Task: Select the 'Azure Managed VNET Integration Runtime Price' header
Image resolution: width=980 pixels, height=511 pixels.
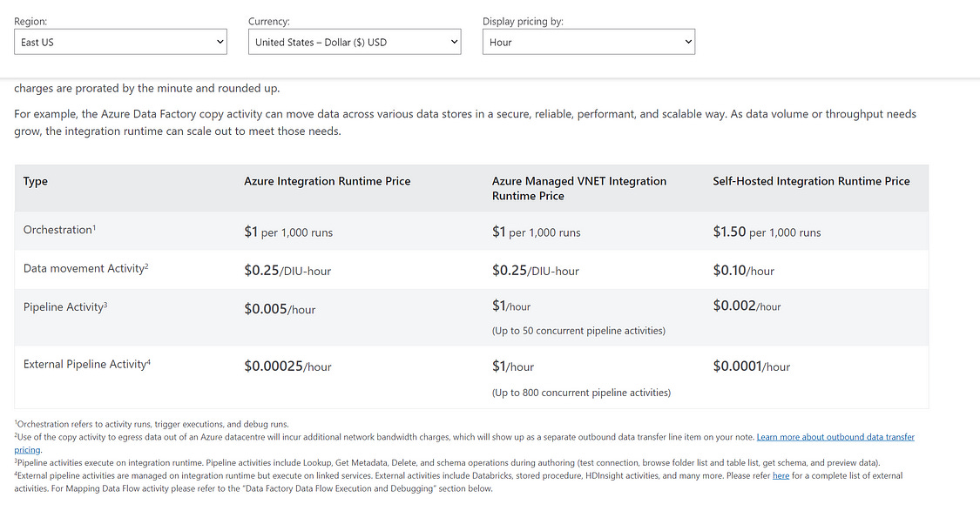Action: pyautogui.click(x=578, y=188)
